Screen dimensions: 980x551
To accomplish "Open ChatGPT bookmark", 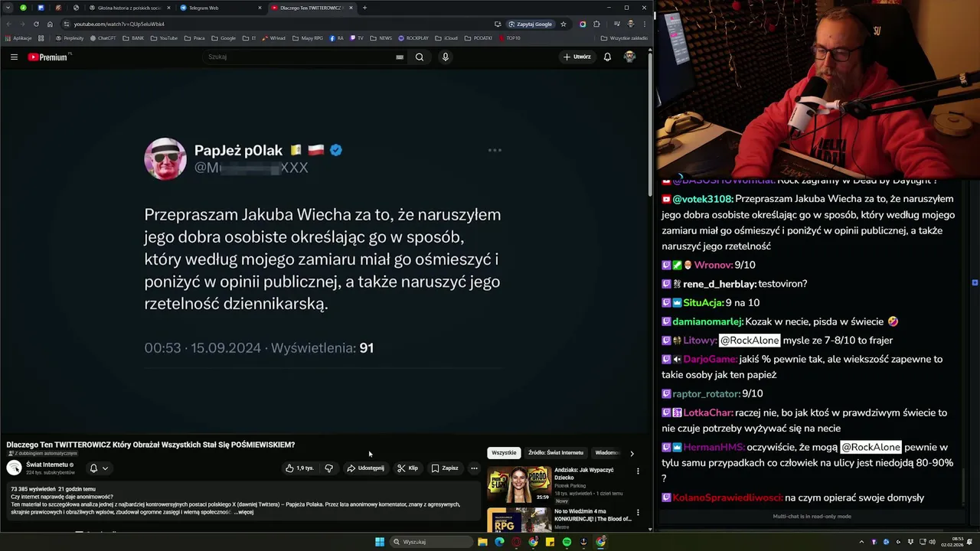I will (x=103, y=37).
